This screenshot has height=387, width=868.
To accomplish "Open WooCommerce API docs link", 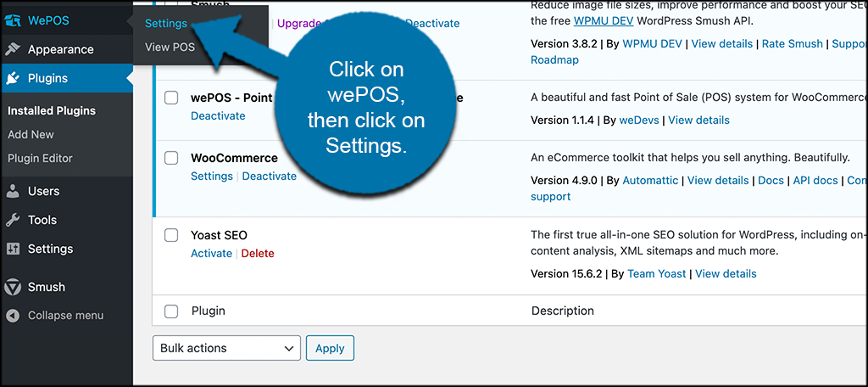I will tap(817, 180).
